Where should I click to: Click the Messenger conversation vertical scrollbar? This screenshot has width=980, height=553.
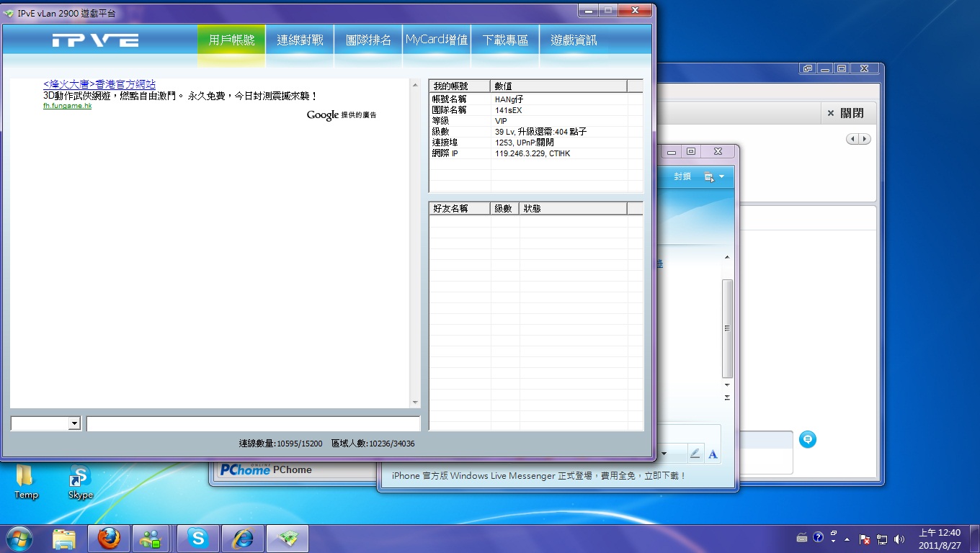727,328
